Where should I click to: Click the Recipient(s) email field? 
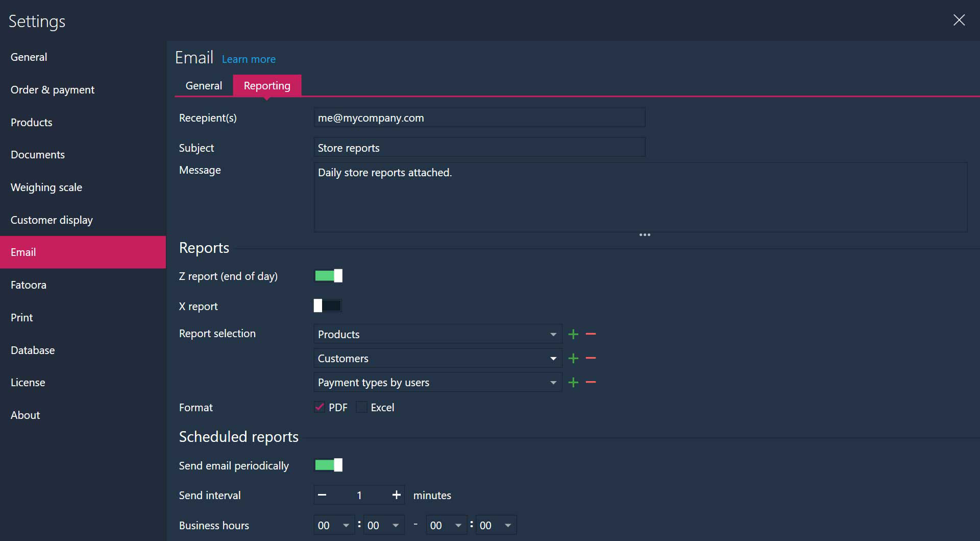(x=479, y=117)
